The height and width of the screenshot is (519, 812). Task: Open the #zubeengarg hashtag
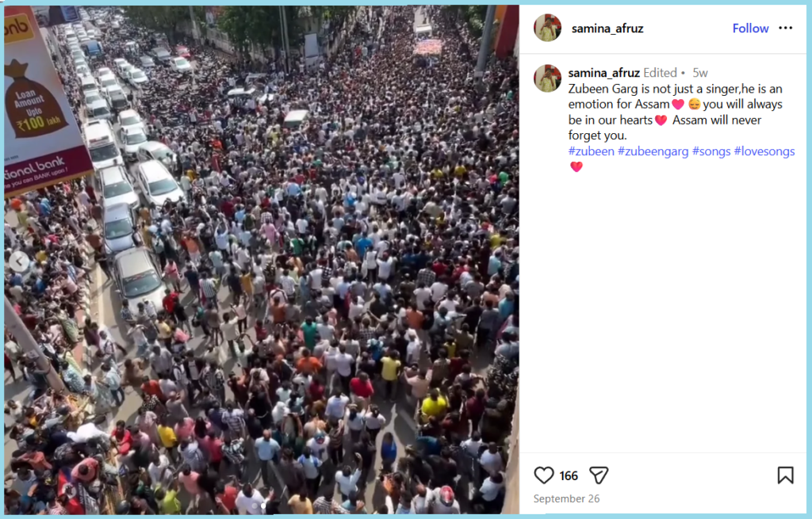pyautogui.click(x=653, y=151)
